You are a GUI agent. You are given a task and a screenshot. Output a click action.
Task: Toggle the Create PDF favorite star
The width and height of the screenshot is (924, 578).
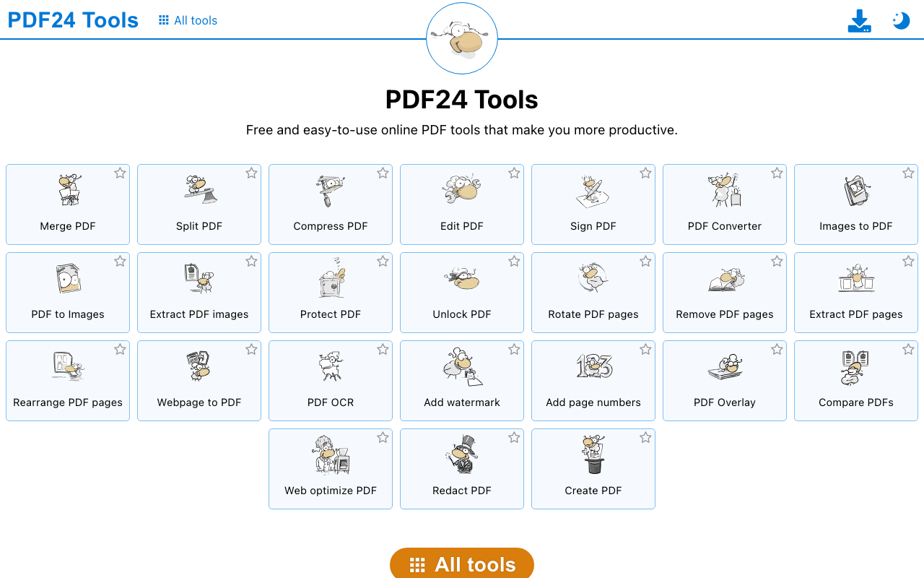[645, 438]
